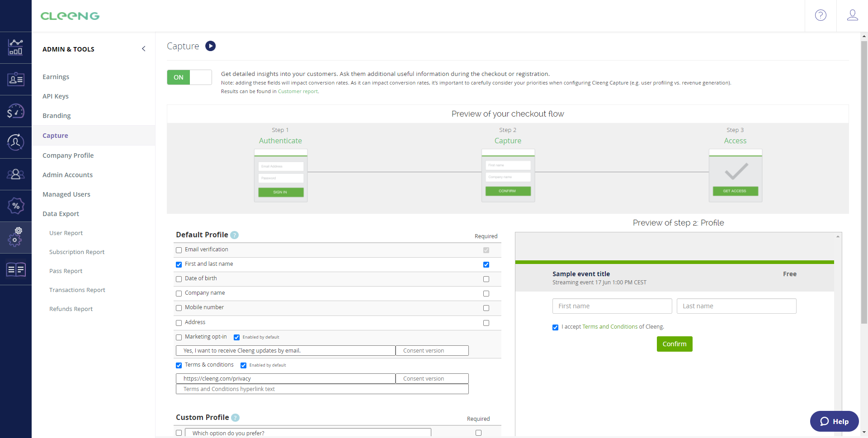Open the admin gears sidebar icon
868x438 pixels.
pyautogui.click(x=16, y=237)
